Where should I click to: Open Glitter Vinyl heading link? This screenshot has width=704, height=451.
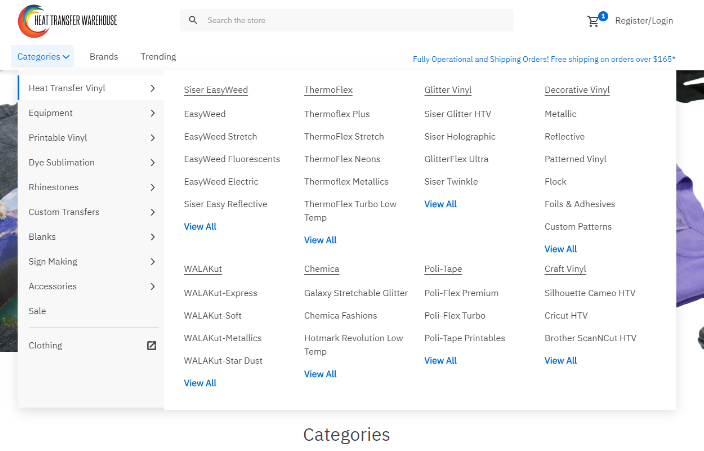448,90
